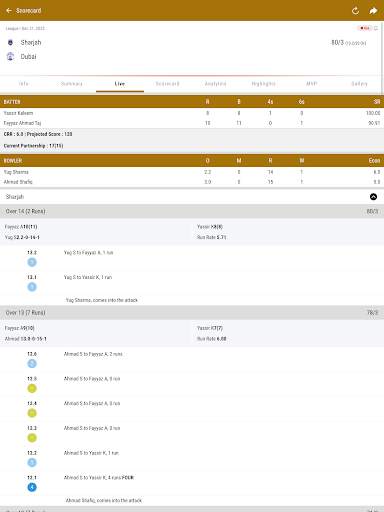Screen dimensions: 384x512
Task: Tap ball 12.1 four indicator
Action: click(32, 487)
